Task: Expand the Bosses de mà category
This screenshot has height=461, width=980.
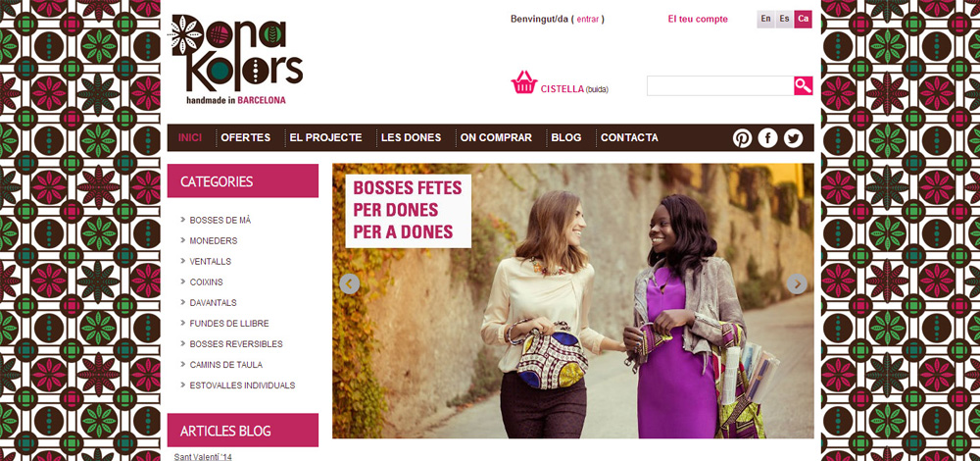Action: [x=220, y=220]
